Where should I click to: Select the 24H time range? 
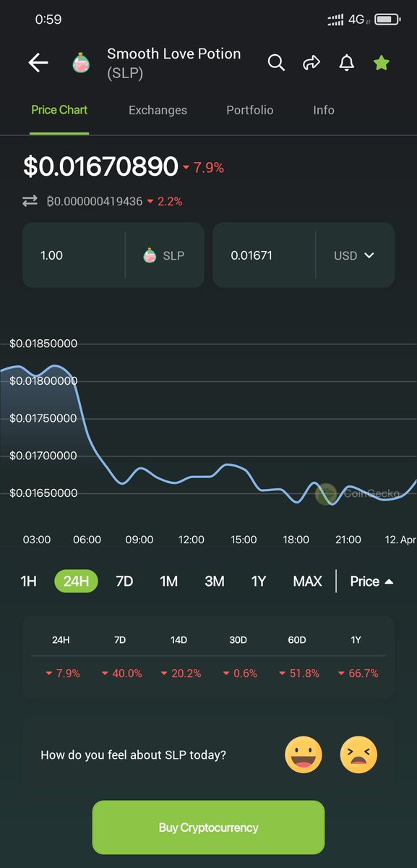pos(76,581)
